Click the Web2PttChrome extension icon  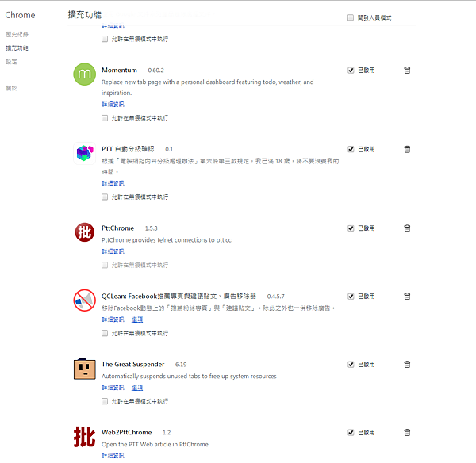coord(84,437)
